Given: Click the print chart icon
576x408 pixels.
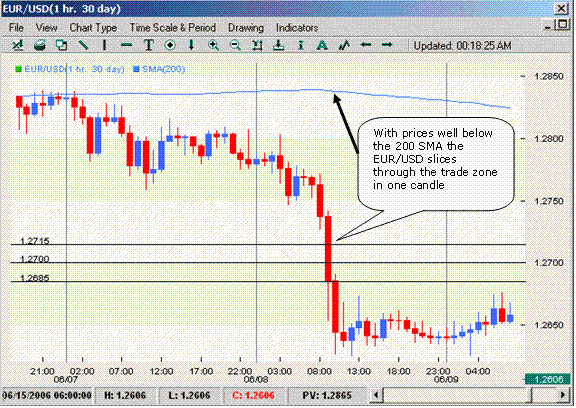Looking at the screenshot, I should click(x=39, y=45).
